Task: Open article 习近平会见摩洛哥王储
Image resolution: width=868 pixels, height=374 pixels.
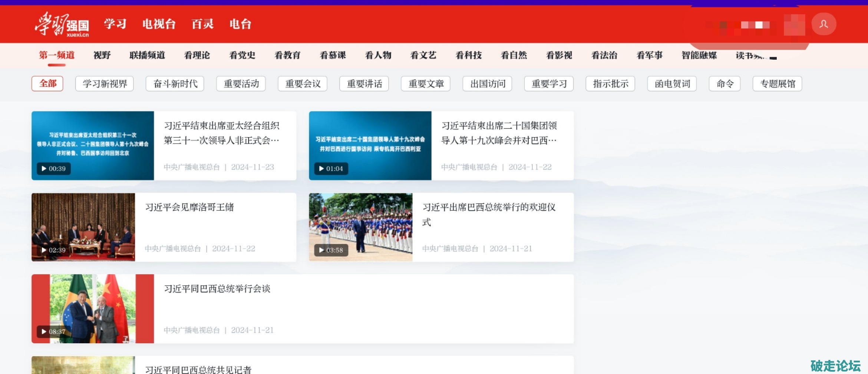Action: click(189, 207)
